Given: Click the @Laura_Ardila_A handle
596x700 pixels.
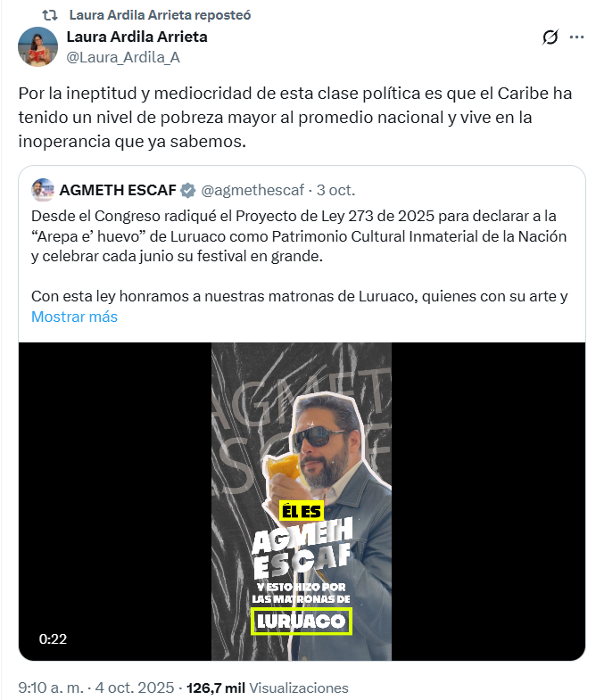Looking at the screenshot, I should pos(123,57).
